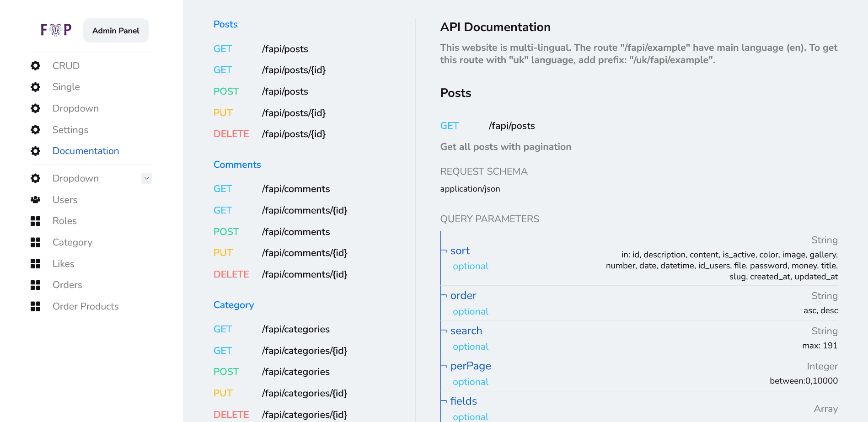Open DELETE /fapi/categories/{id} endpoint
868x422 pixels.
point(280,415)
